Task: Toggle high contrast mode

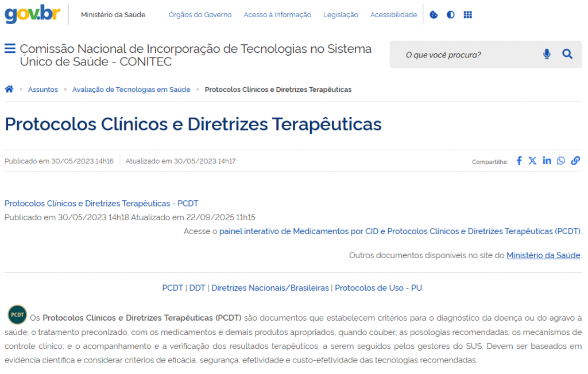Action: click(451, 15)
